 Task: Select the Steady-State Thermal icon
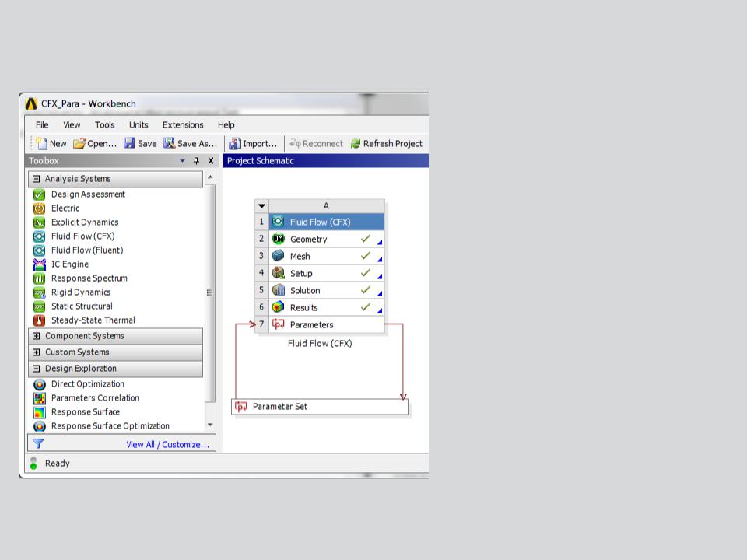click(40, 320)
